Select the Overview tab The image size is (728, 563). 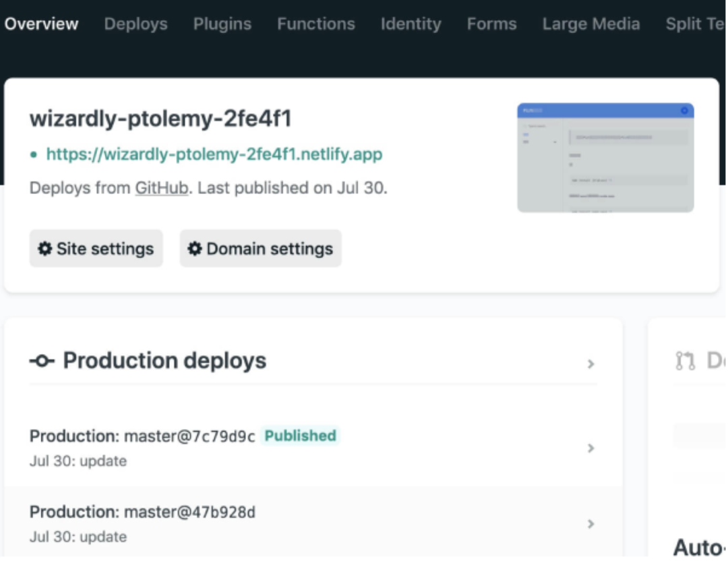coord(41,24)
